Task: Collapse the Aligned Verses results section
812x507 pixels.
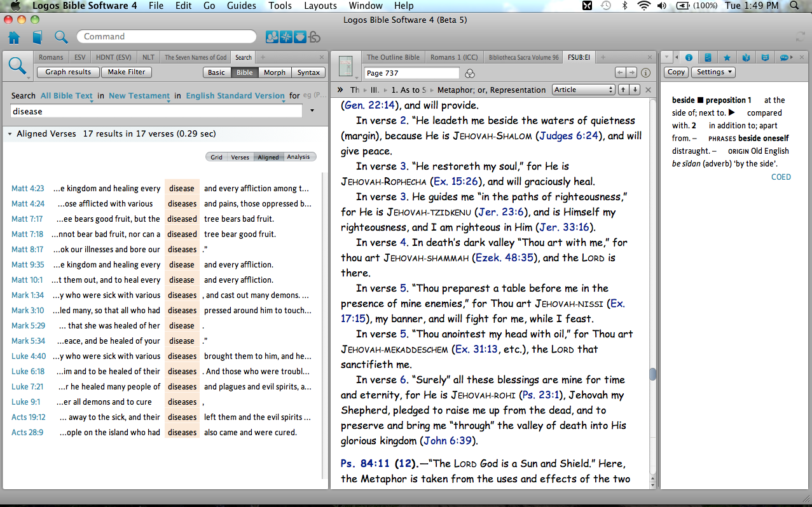Action: (10, 134)
